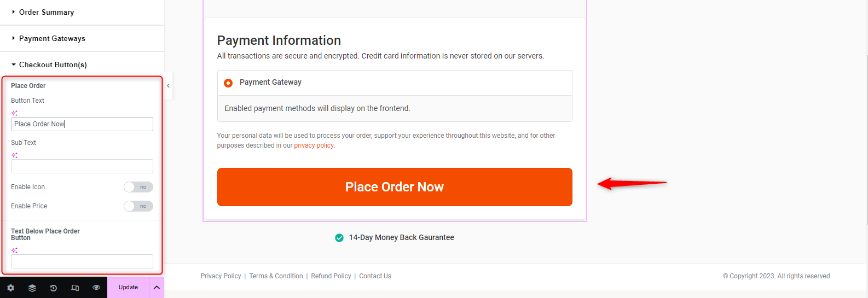The height and width of the screenshot is (298, 868).
Task: Open revision History icon
Action: click(x=54, y=288)
